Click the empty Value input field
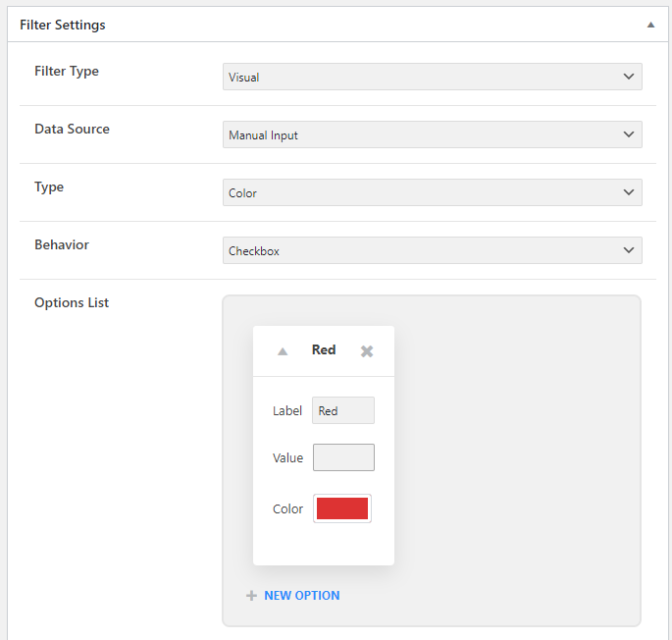This screenshot has width=672, height=640. pos(343,457)
